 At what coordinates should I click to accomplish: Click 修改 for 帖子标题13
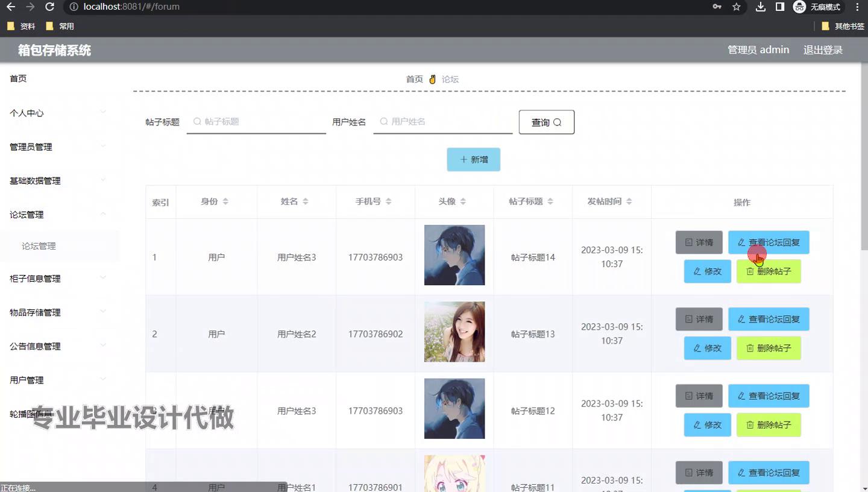pyautogui.click(x=707, y=348)
